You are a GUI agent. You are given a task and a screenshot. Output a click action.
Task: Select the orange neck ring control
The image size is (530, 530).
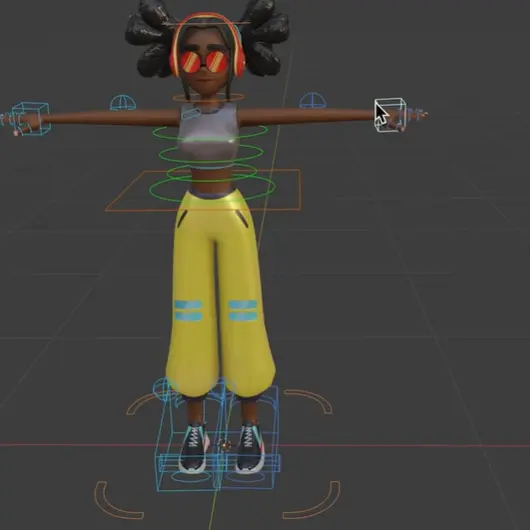point(208,98)
